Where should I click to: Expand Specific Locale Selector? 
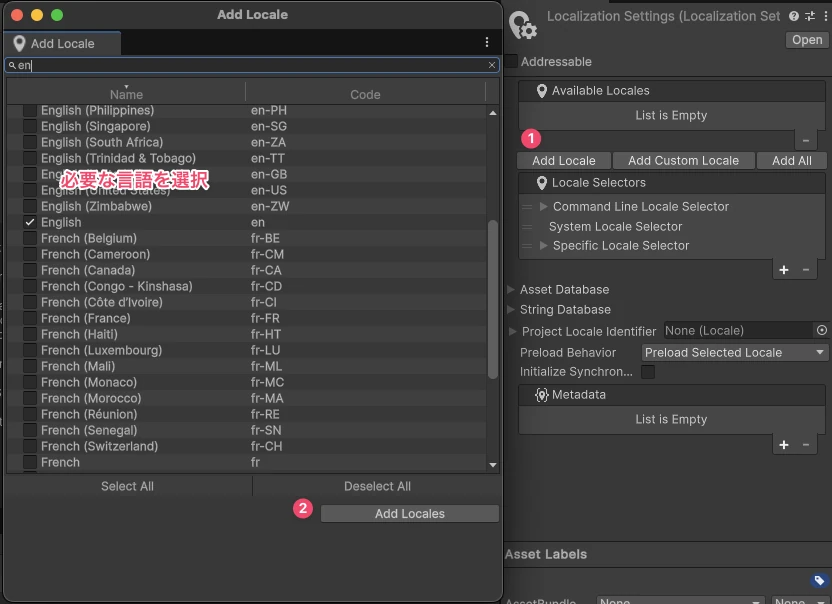[543, 246]
